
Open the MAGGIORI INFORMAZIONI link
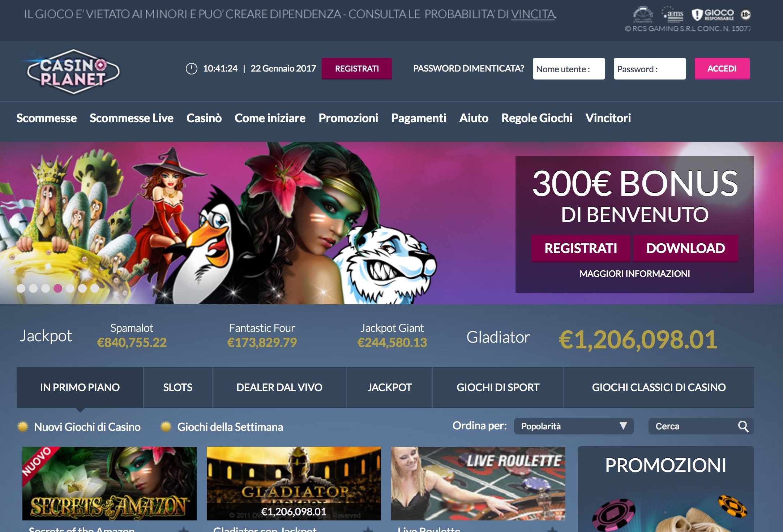tap(634, 274)
